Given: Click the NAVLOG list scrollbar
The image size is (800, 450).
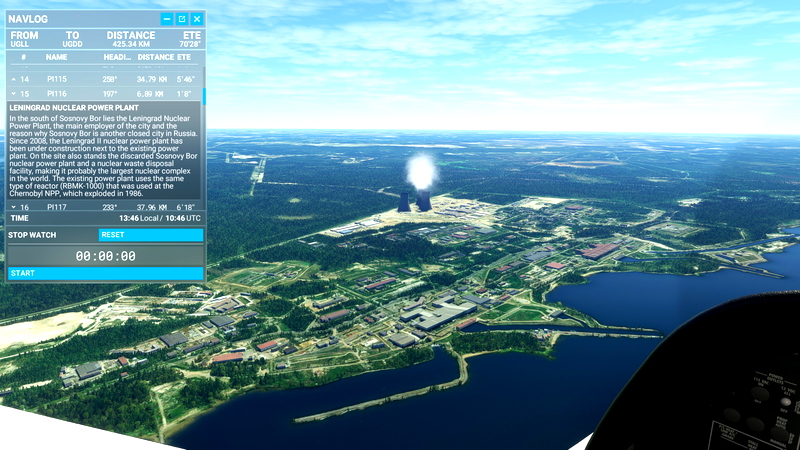Looking at the screenshot, I should (204, 97).
